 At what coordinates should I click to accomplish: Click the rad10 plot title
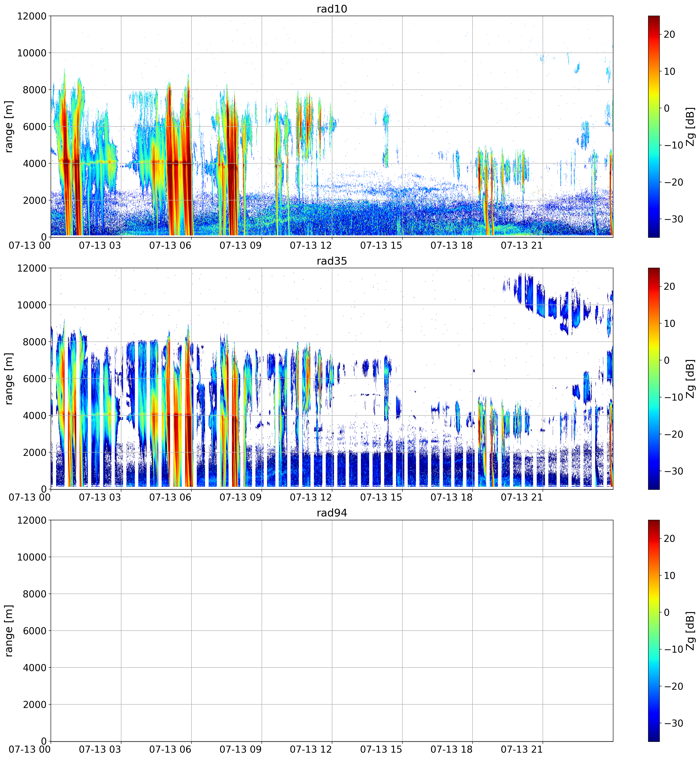[332, 9]
